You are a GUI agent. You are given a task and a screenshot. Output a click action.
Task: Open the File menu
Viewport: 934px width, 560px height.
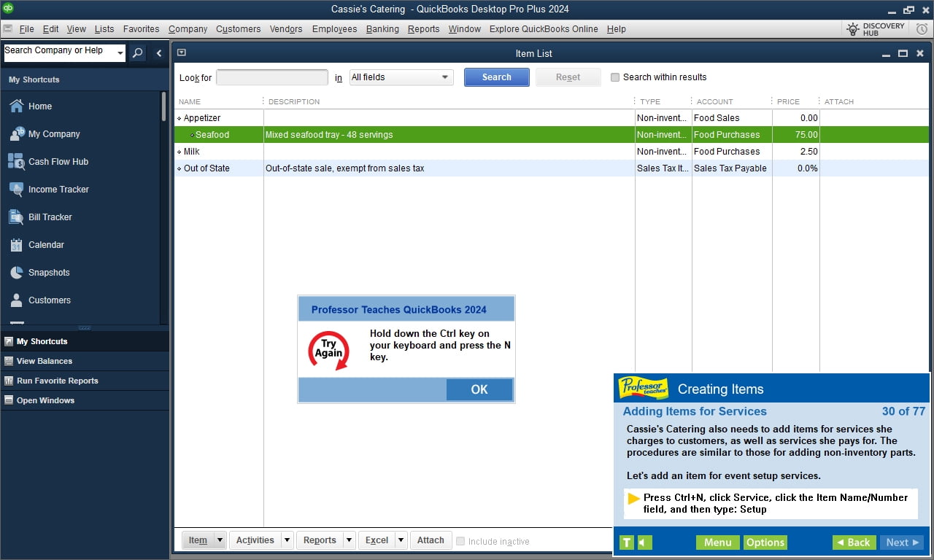[27, 29]
